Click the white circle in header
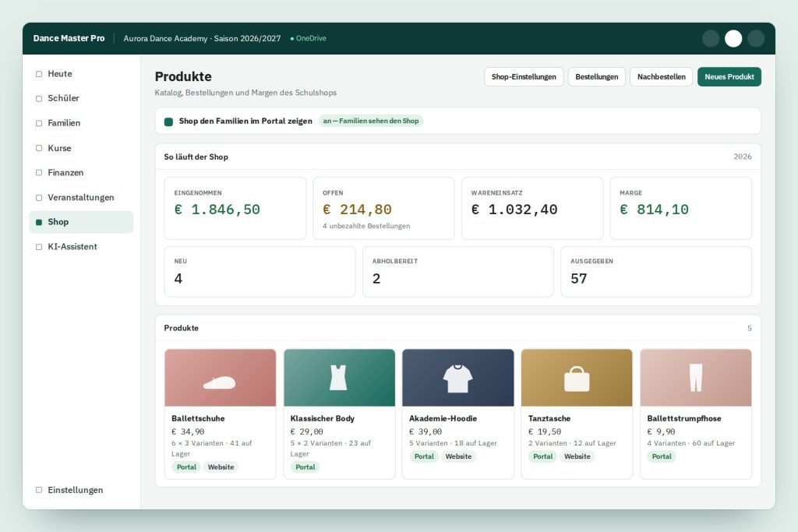This screenshot has width=798, height=532. pyautogui.click(x=733, y=39)
